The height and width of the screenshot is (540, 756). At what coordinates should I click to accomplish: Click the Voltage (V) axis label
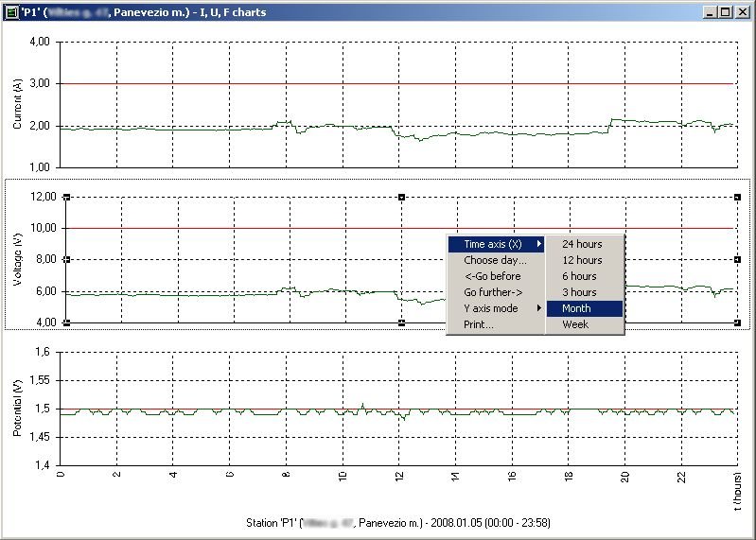click(x=17, y=259)
